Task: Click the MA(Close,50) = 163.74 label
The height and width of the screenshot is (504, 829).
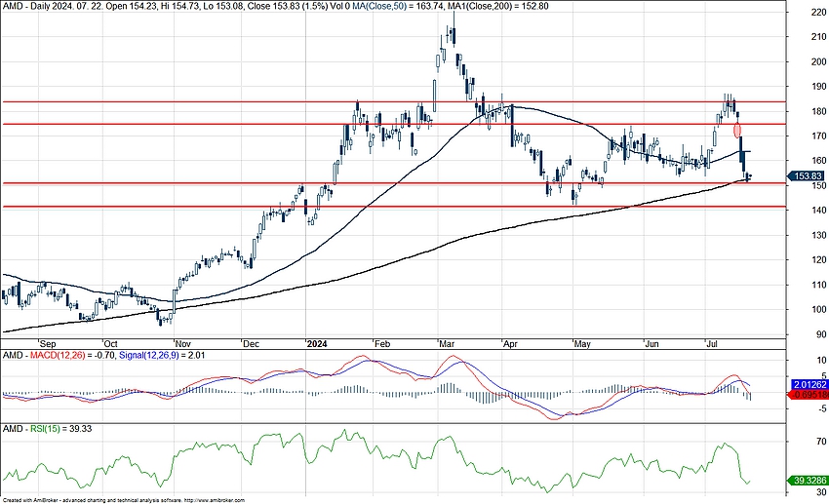Action: [x=399, y=7]
